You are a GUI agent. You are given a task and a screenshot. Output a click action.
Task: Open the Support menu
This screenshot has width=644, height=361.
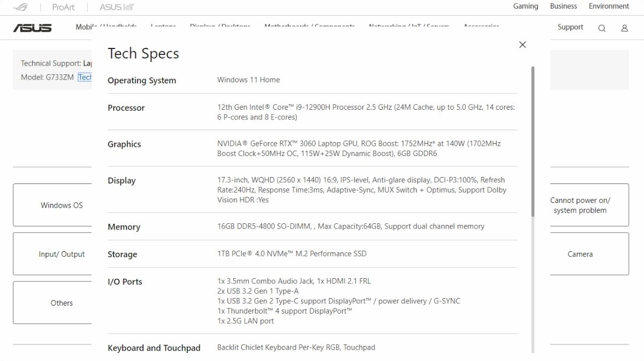(570, 27)
